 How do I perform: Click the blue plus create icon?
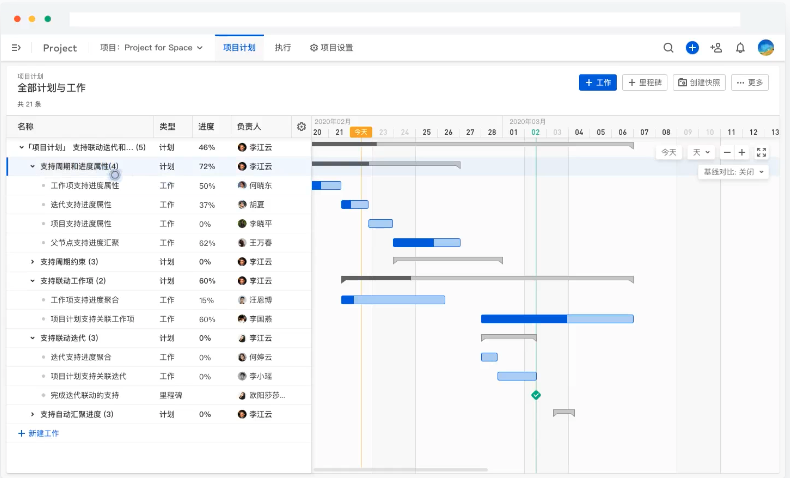tap(692, 47)
